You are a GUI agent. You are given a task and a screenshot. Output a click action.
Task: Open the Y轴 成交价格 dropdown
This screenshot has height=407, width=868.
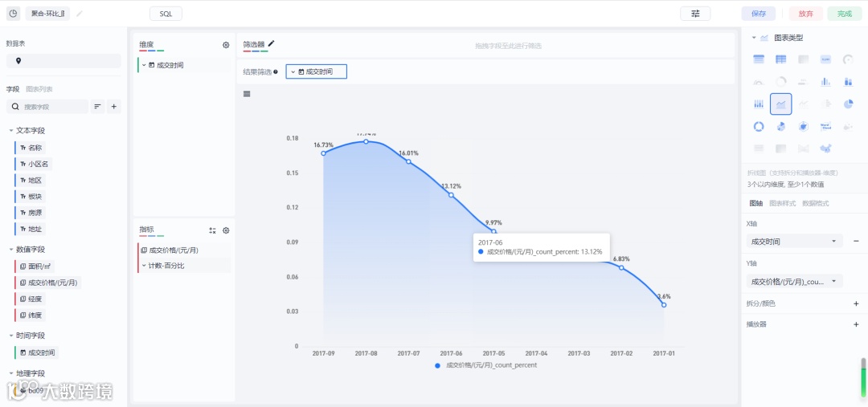pos(795,282)
